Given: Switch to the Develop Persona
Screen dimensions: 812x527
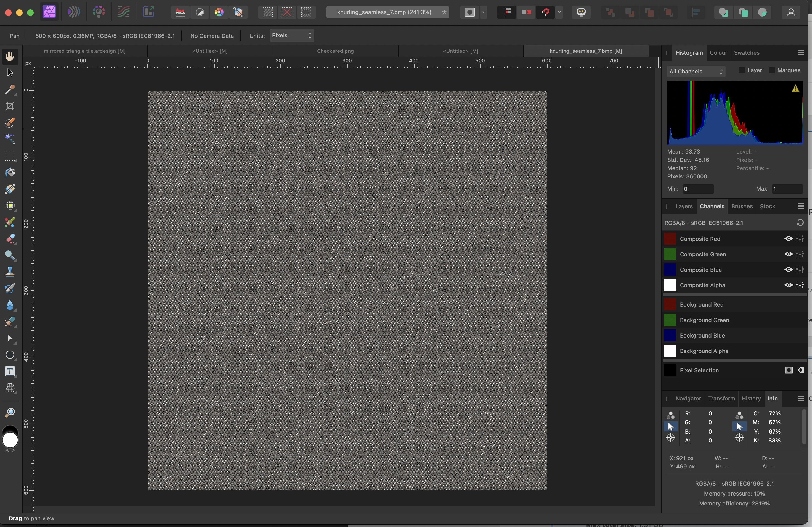Looking at the screenshot, I should pyautogui.click(x=99, y=12).
